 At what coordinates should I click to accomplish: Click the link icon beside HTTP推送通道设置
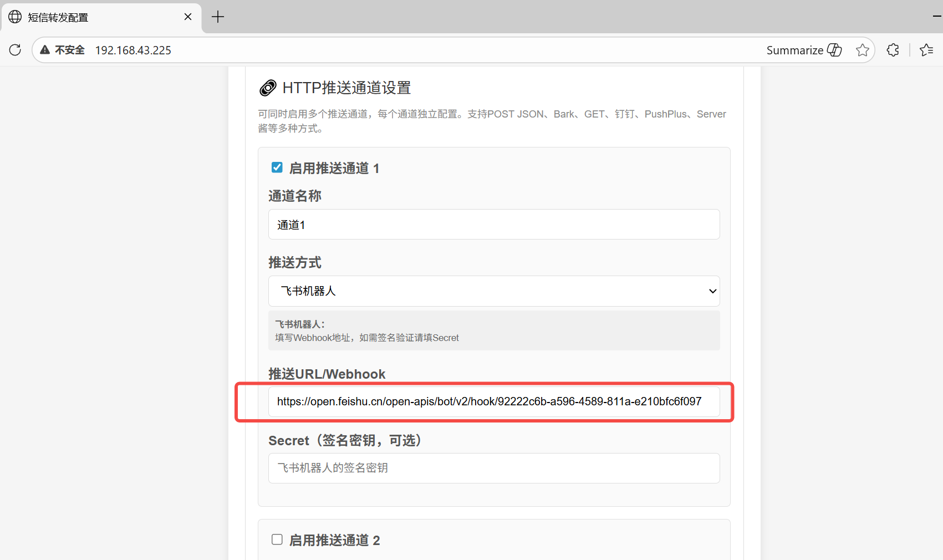pyautogui.click(x=268, y=88)
